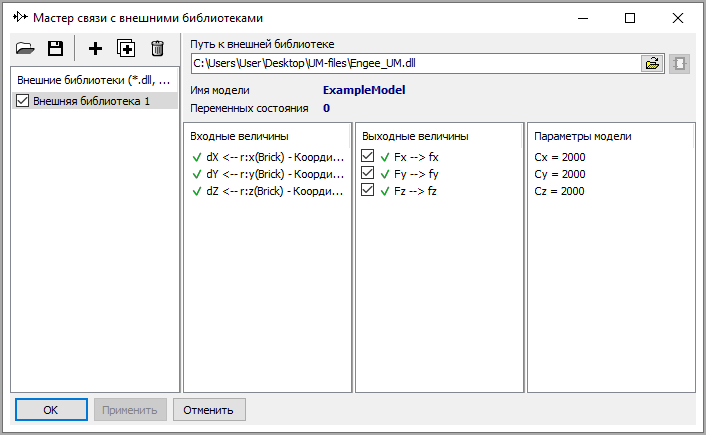Add a new external library with plus icon
The height and width of the screenshot is (435, 706).
pyautogui.click(x=96, y=48)
